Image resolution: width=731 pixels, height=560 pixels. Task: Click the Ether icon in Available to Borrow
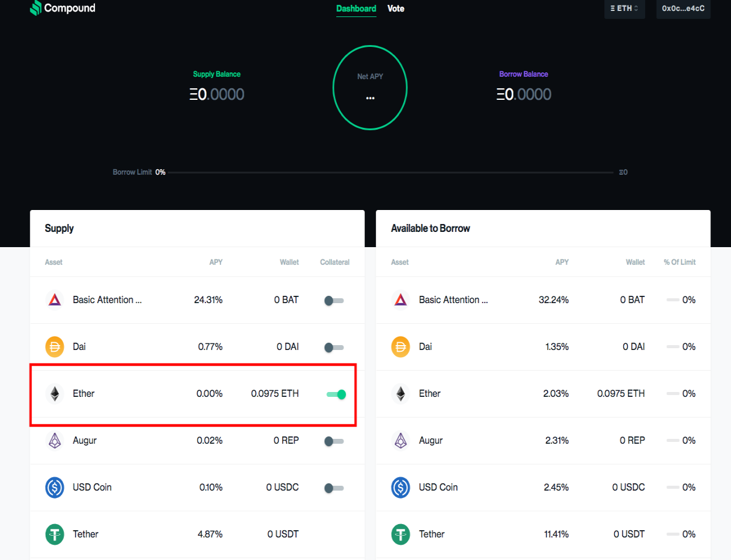tap(401, 393)
